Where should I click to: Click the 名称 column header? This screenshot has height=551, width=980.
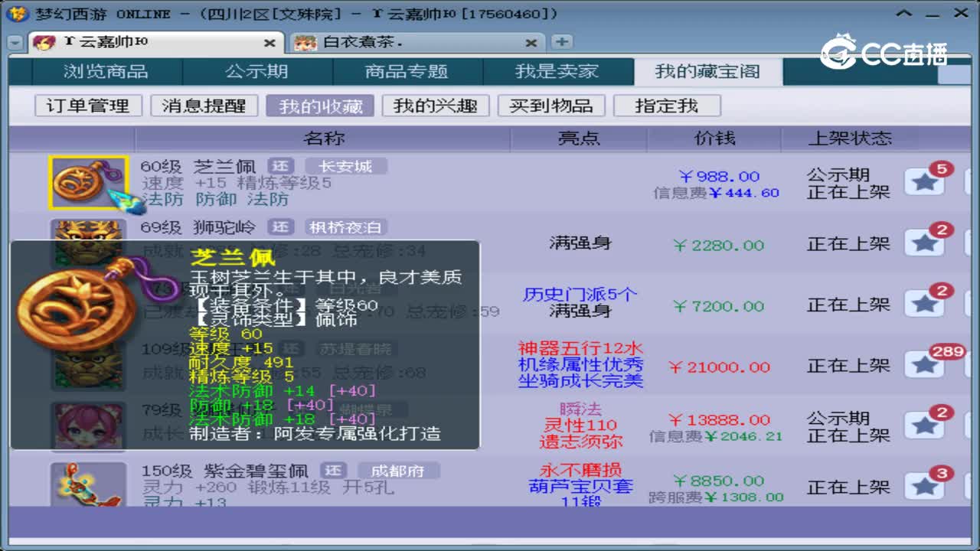click(323, 139)
